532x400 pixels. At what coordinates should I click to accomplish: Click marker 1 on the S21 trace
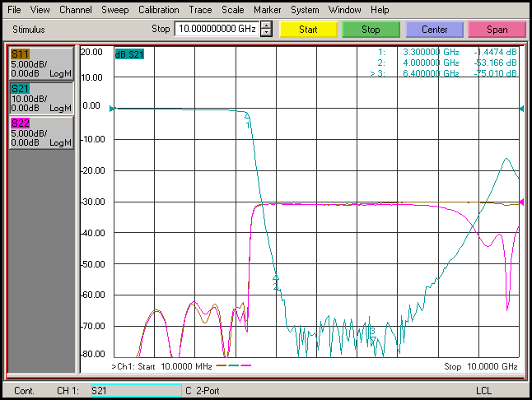pos(247,119)
